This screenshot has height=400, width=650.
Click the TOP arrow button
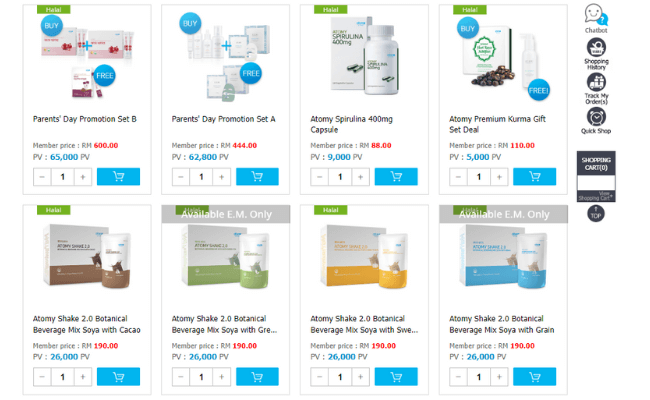coord(596,214)
